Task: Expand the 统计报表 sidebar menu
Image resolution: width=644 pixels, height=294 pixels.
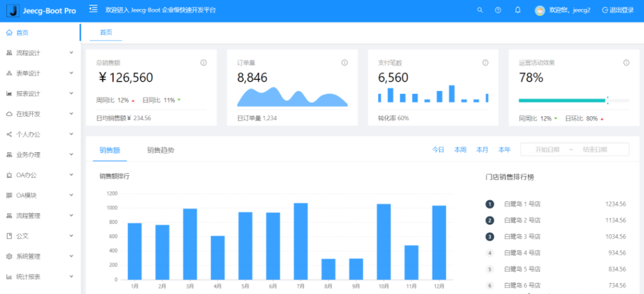Action: click(x=40, y=277)
